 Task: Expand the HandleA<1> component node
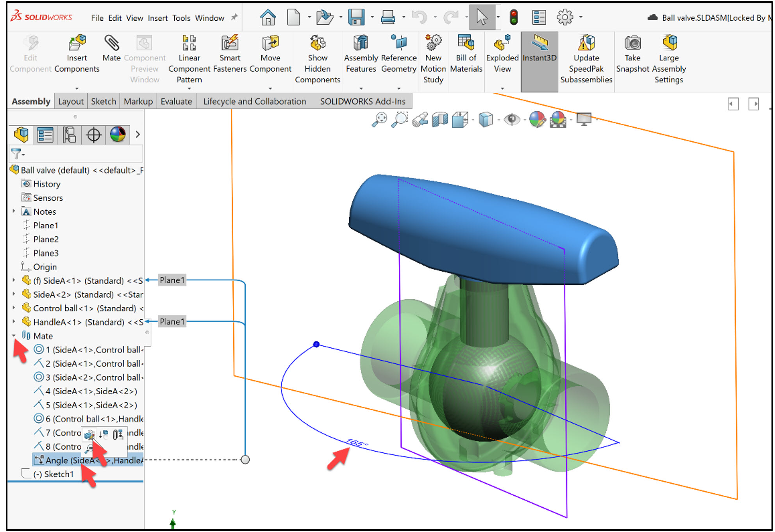(x=14, y=322)
